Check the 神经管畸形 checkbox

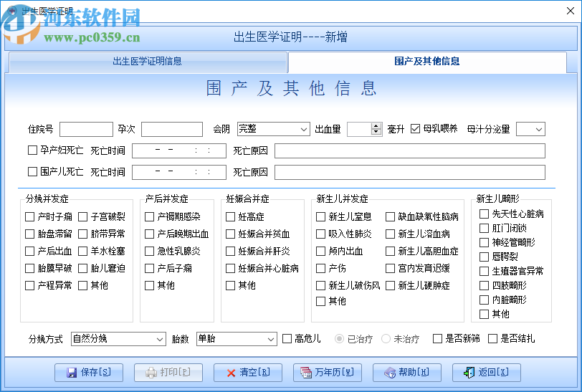point(484,243)
